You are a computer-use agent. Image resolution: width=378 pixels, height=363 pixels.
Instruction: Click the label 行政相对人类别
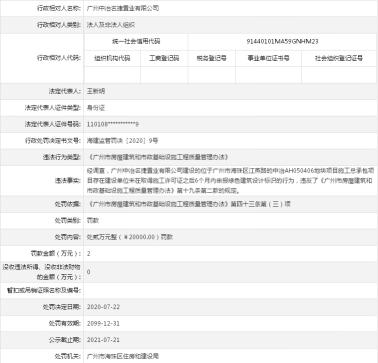[x=59, y=25]
